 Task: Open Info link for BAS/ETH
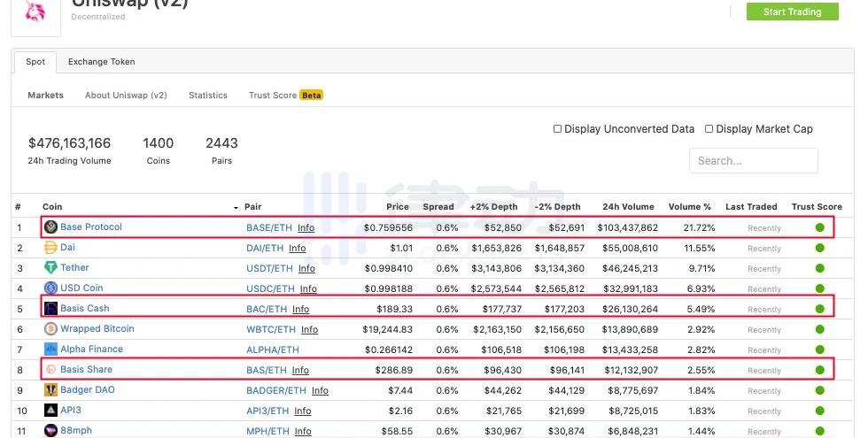pyautogui.click(x=300, y=371)
